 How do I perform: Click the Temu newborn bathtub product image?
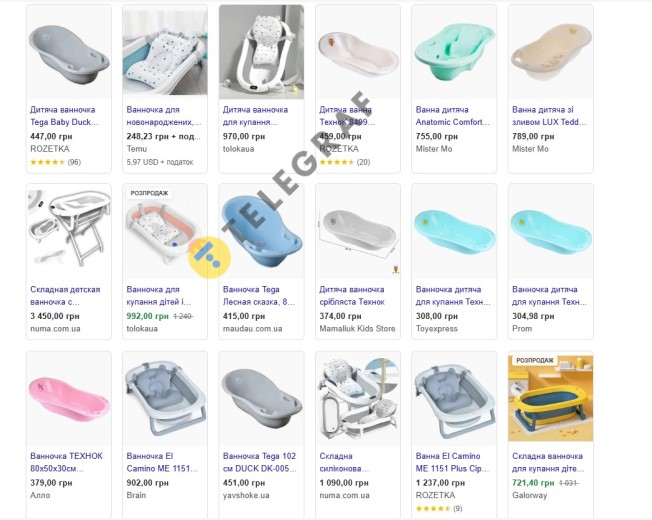point(165,52)
